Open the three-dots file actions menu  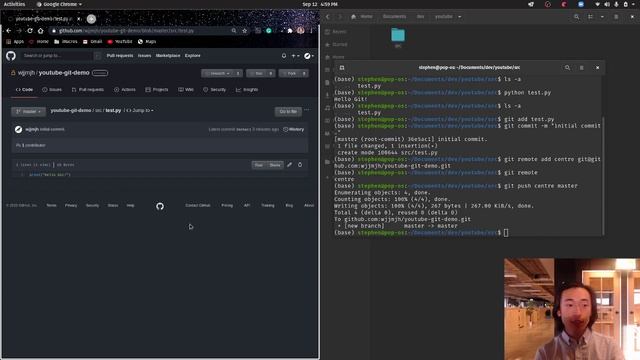pyautogui.click(x=307, y=110)
